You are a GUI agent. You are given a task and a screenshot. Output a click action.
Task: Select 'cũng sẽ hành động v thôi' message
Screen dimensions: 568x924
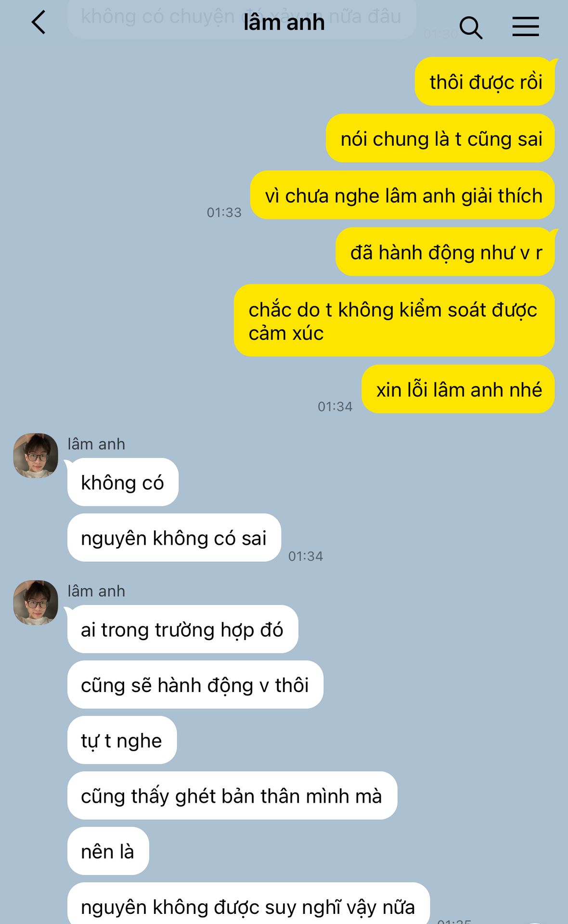pyautogui.click(x=195, y=684)
